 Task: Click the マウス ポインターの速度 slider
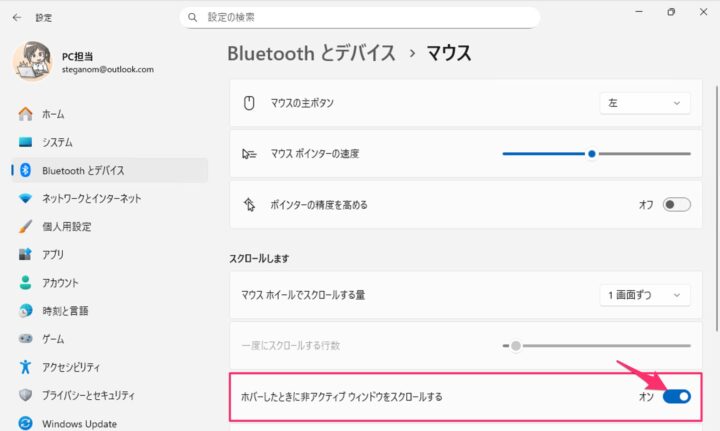596,154
